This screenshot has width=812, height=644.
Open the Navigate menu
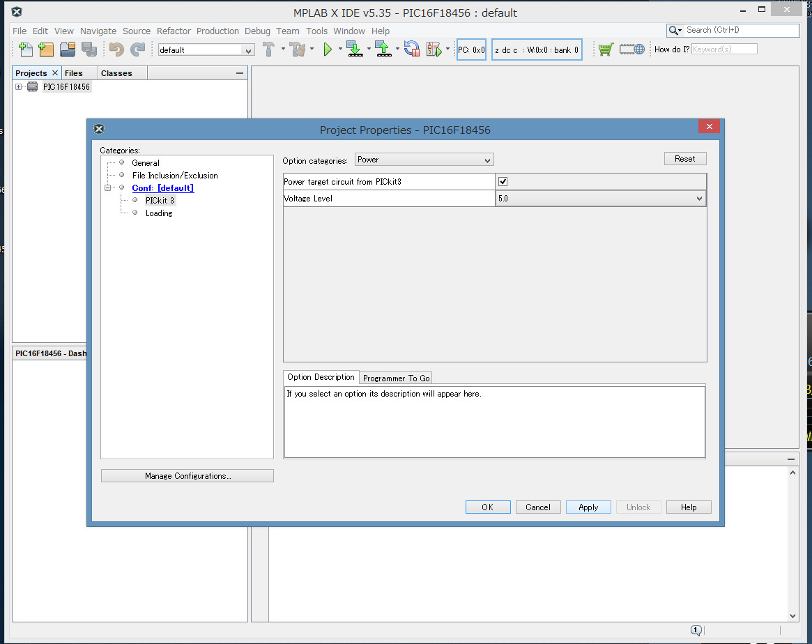(x=98, y=31)
